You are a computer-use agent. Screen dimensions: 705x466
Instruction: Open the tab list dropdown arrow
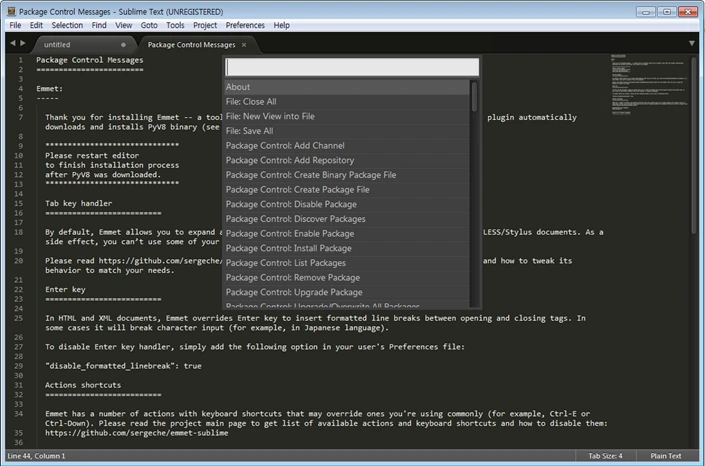click(692, 44)
